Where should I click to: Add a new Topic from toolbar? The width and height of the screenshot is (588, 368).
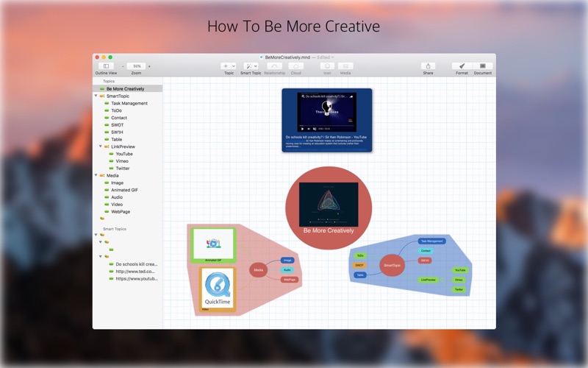click(226, 66)
